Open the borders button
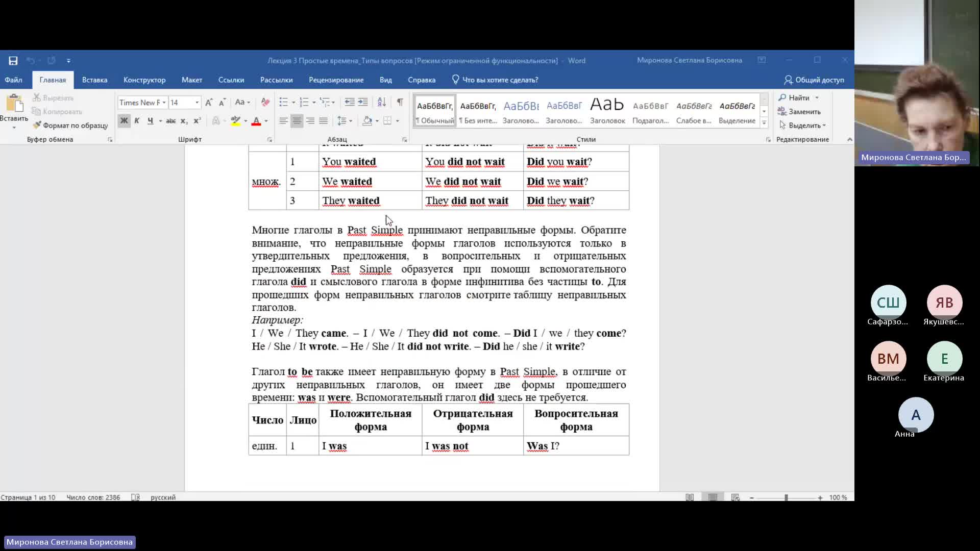The height and width of the screenshot is (551, 980). (387, 121)
